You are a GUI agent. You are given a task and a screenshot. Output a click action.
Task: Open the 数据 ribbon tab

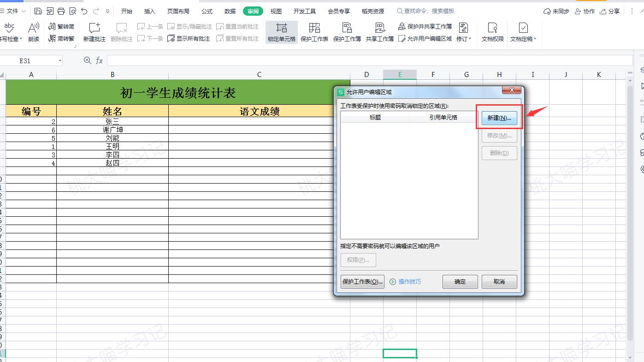coord(230,11)
